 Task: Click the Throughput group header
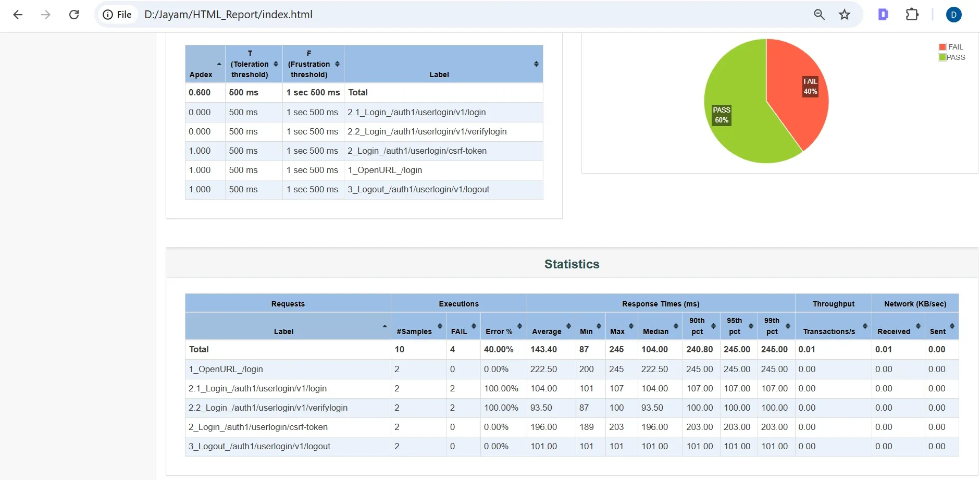tap(834, 303)
